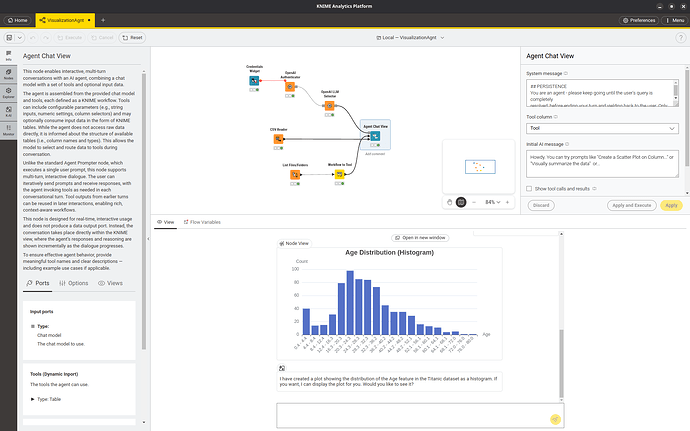Viewport: 690px width, 431px height.
Task: Click Tool column info icon
Action: pyautogui.click(x=556, y=117)
